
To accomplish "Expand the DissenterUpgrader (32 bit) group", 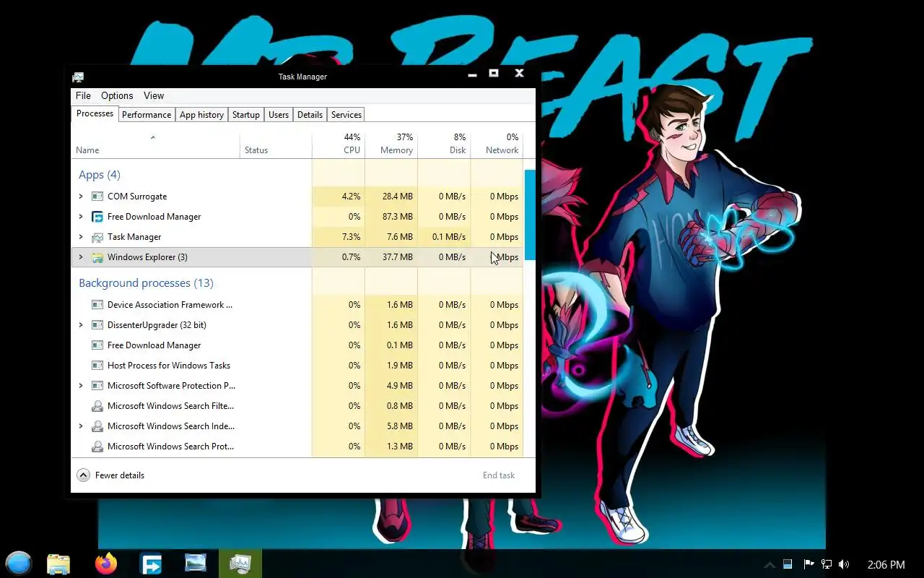I will pos(81,325).
